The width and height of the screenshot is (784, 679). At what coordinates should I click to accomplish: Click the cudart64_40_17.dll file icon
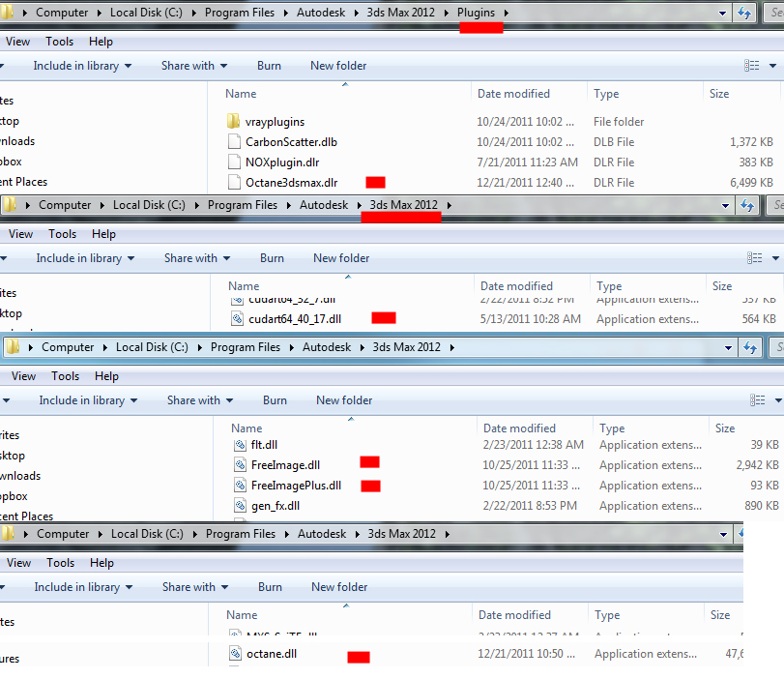tap(237, 319)
